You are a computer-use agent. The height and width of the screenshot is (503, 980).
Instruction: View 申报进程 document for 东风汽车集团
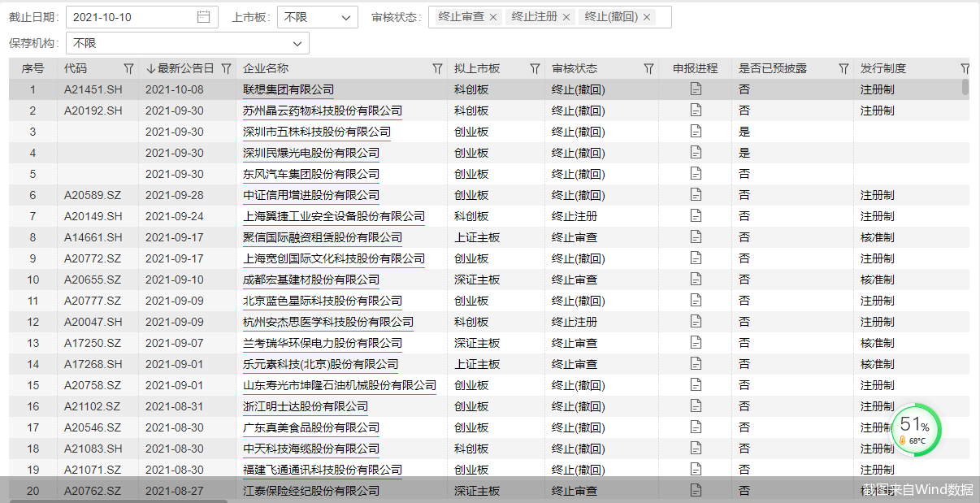pos(696,174)
